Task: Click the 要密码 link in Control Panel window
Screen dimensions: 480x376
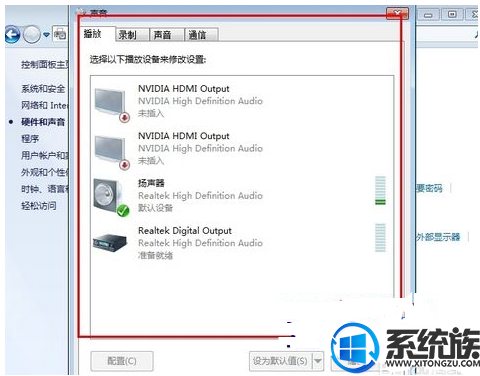Action: click(x=430, y=188)
